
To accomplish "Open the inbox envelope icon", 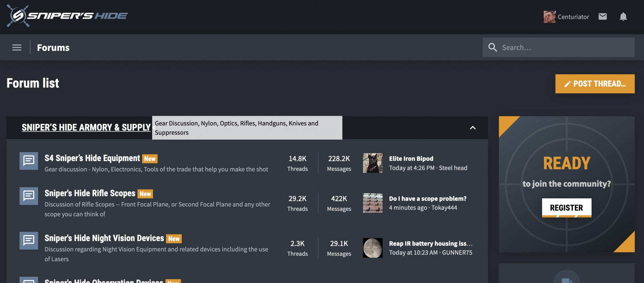I will coord(602,17).
